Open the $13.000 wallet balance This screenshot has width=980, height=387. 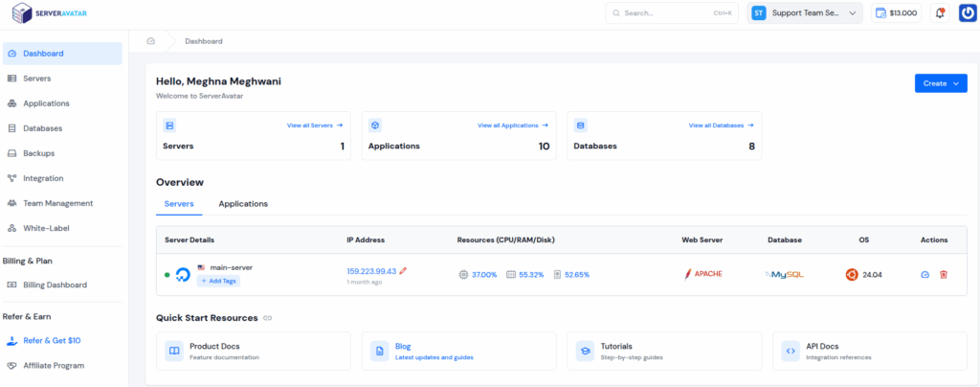896,13
